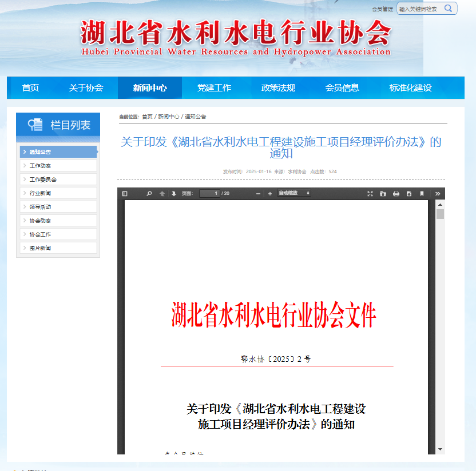Screen dimensions: 476x471
Task: Expand additional PDF toolbar tools
Action: (437, 193)
